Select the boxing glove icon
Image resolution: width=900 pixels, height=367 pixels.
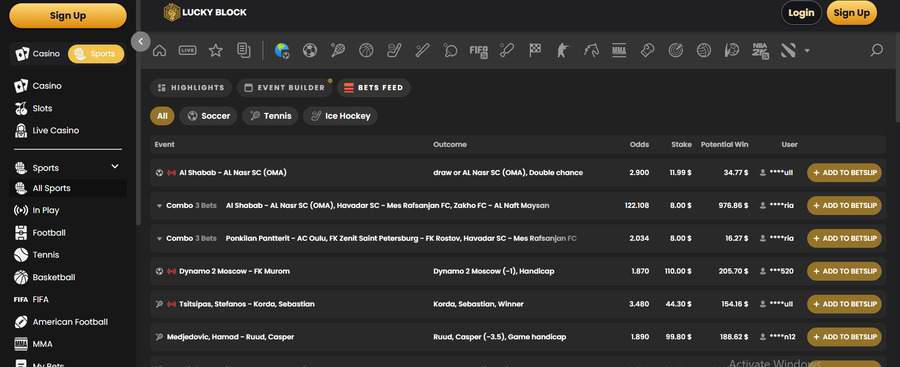[647, 51]
